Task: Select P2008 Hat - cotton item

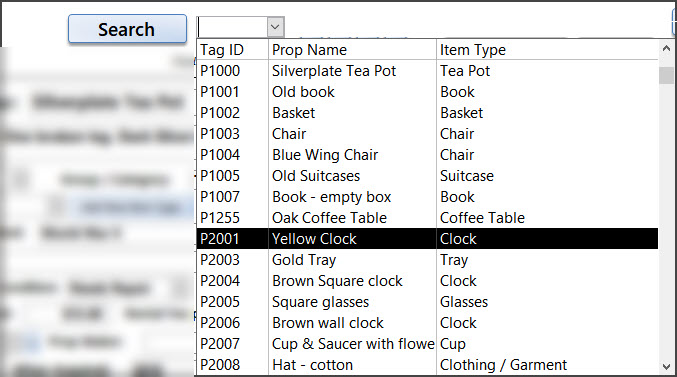Action: (x=427, y=365)
